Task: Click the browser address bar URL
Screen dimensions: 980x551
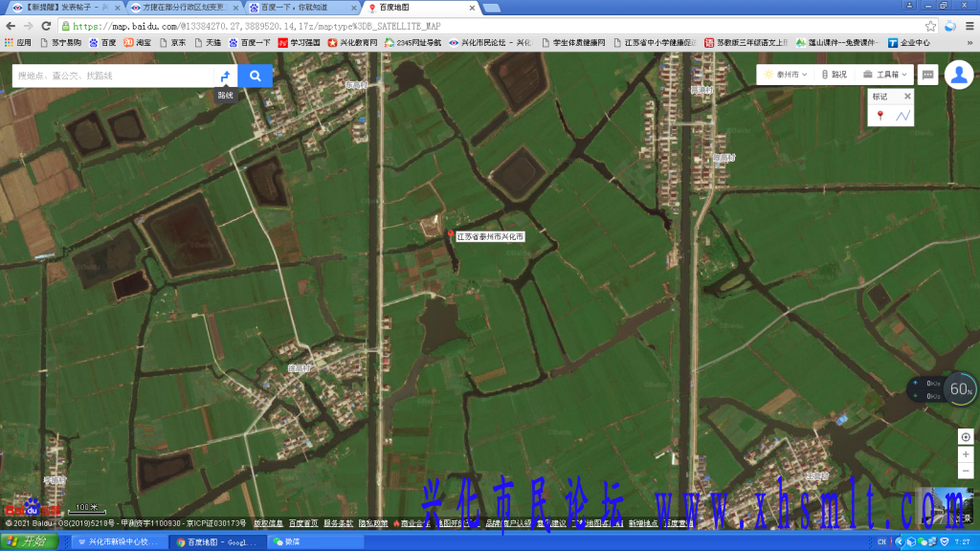Action: coord(256,26)
